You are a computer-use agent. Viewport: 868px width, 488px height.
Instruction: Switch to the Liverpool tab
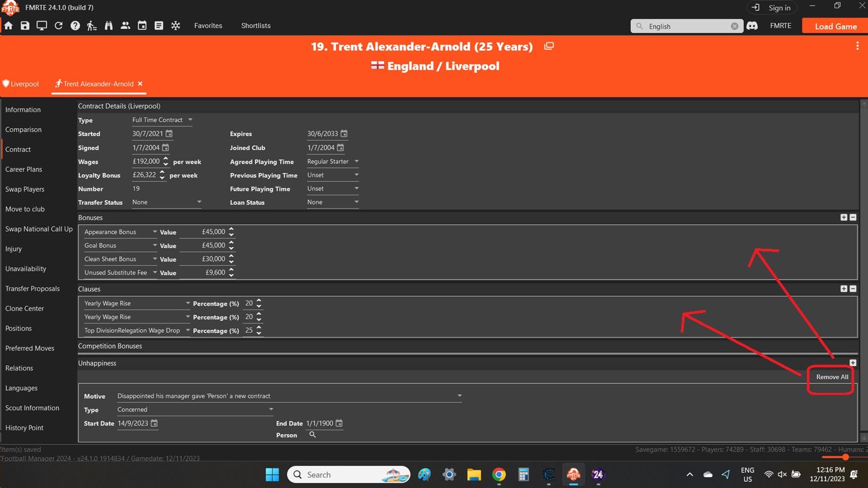point(21,84)
